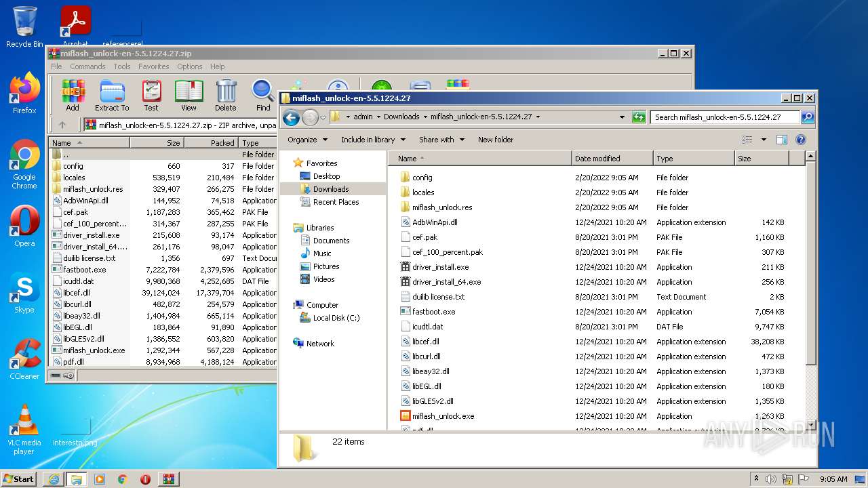This screenshot has height=488, width=868.
Task: Open WinRAR Favorites menu
Action: 154,66
